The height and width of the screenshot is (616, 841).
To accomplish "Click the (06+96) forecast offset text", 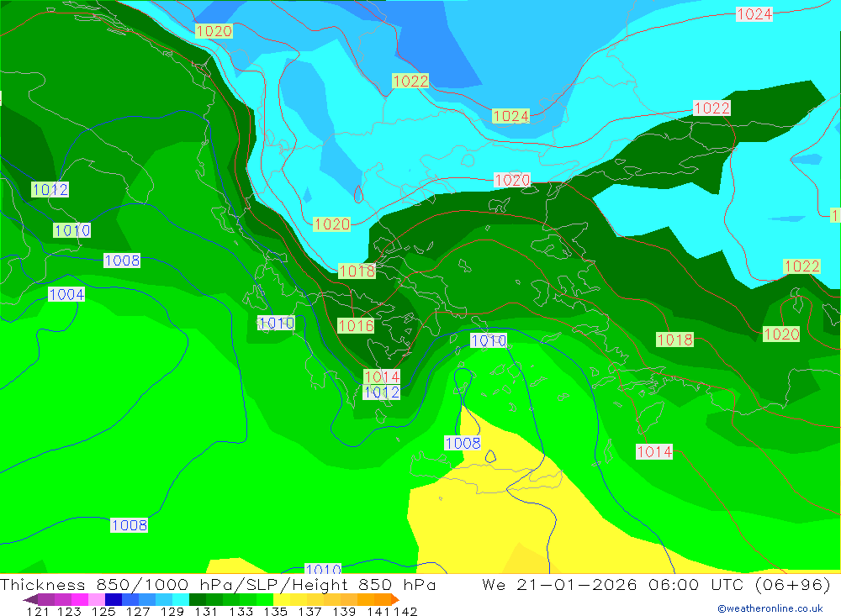I will pos(793,584).
